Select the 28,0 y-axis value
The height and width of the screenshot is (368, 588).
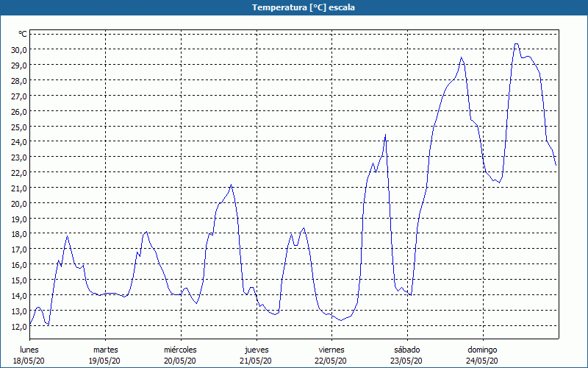tap(18, 80)
